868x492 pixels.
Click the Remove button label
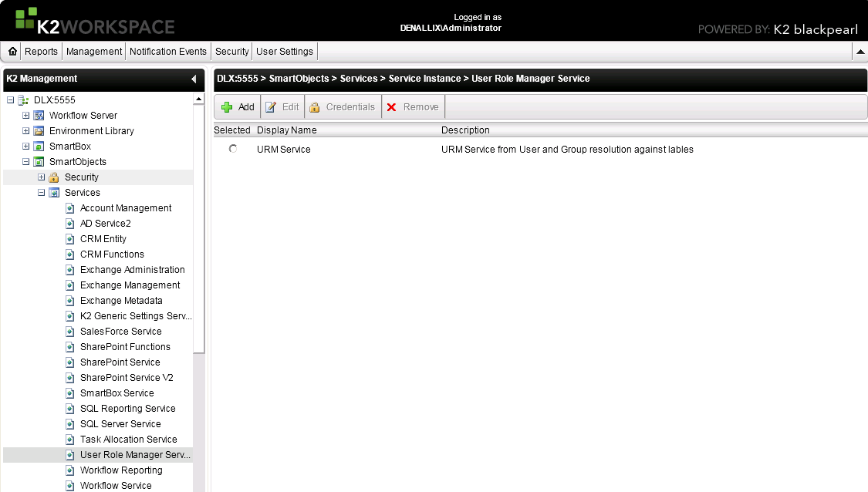420,107
